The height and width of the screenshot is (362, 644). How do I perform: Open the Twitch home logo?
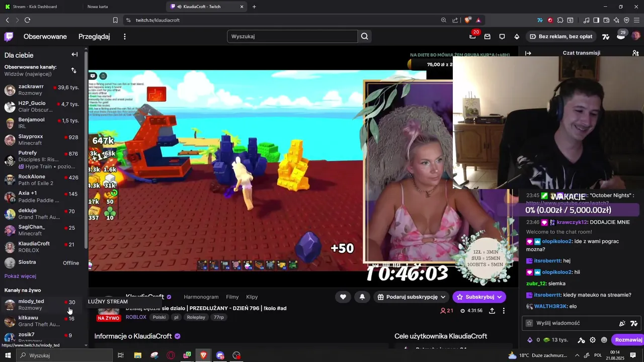[x=9, y=36]
